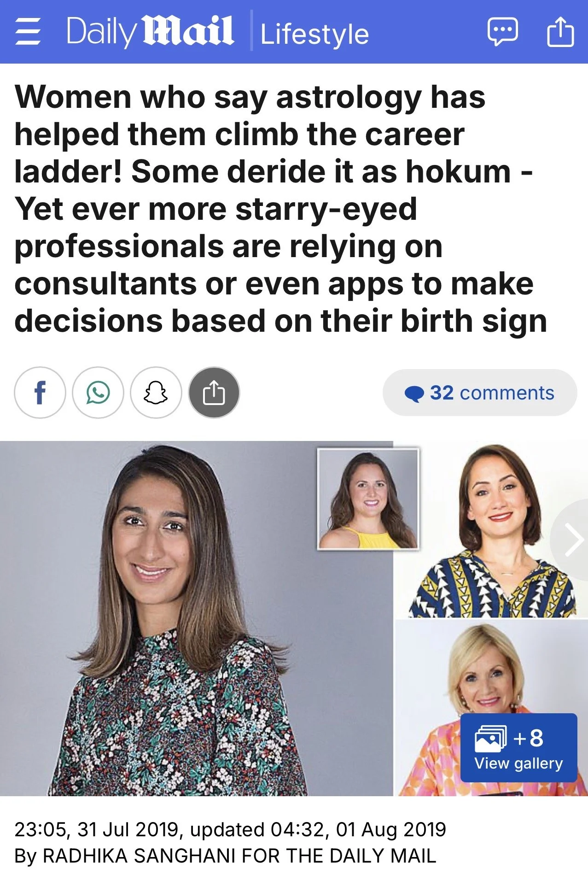Share article via WhatsApp
This screenshot has height=875, width=588.
tap(98, 393)
